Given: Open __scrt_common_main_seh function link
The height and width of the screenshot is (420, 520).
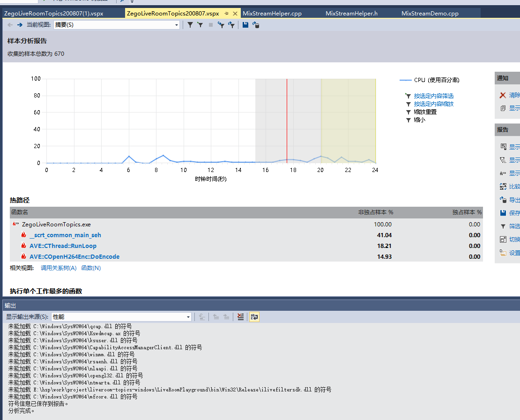Looking at the screenshot, I should (x=65, y=235).
